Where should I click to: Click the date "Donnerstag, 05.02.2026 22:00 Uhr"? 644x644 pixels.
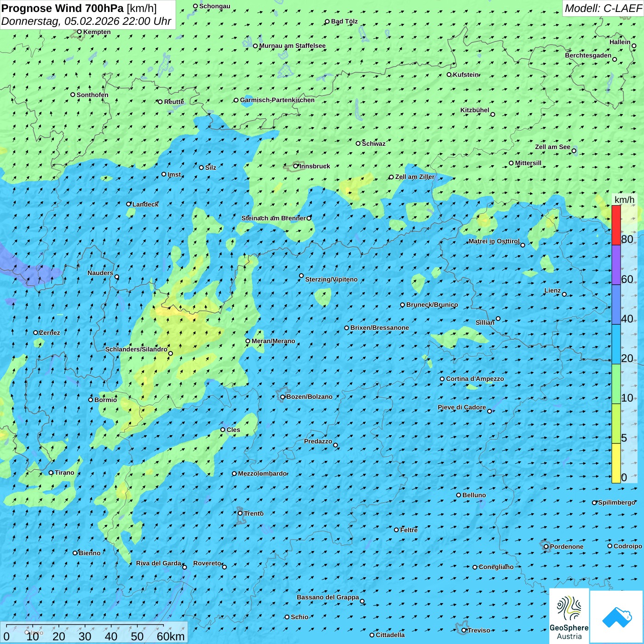click(86, 21)
